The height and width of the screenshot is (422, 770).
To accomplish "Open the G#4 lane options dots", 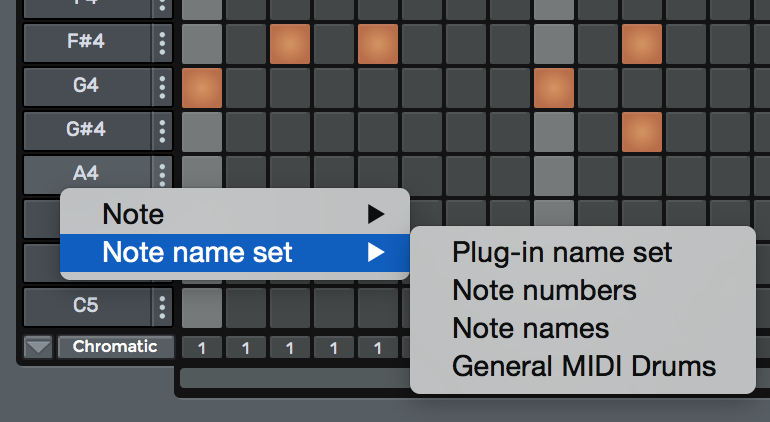I will (x=162, y=131).
